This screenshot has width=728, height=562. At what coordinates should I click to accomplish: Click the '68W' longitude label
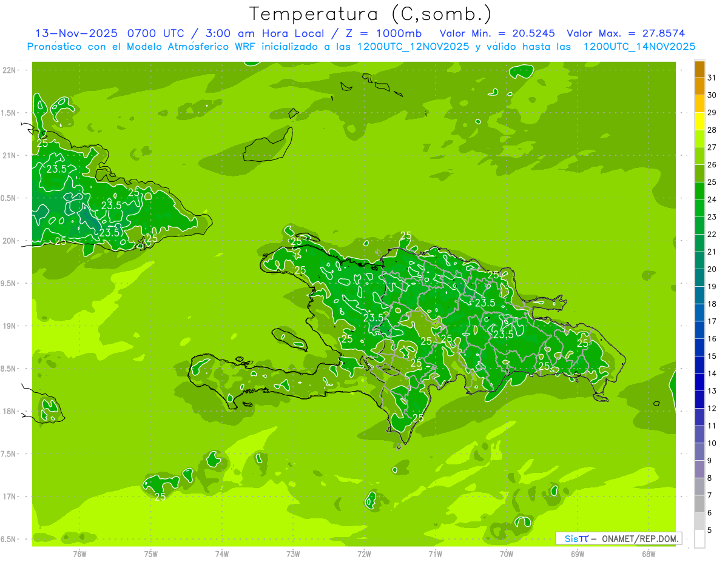(x=648, y=554)
